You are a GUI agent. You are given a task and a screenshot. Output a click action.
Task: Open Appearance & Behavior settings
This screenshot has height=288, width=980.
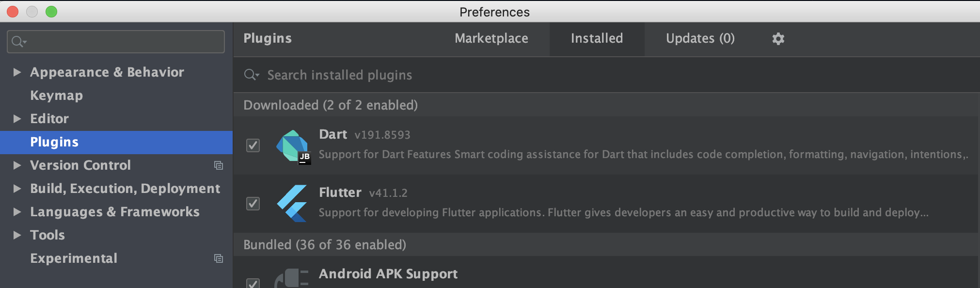pyautogui.click(x=107, y=72)
